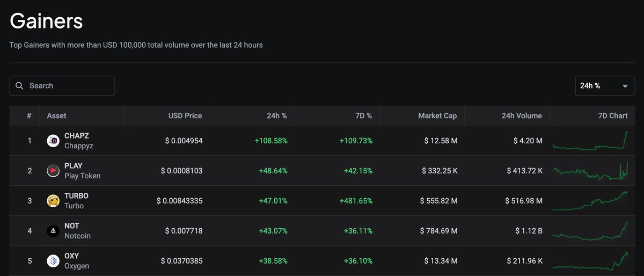644x276 pixels.
Task: Click rank number 3 in the TURBO row
Action: tap(30, 201)
